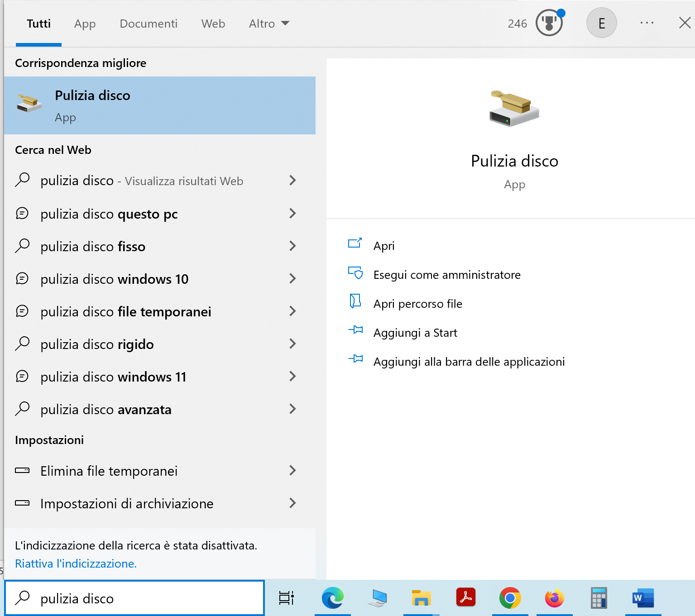Launch Adobe Acrobat from the taskbar
695x616 pixels.
click(x=465, y=598)
